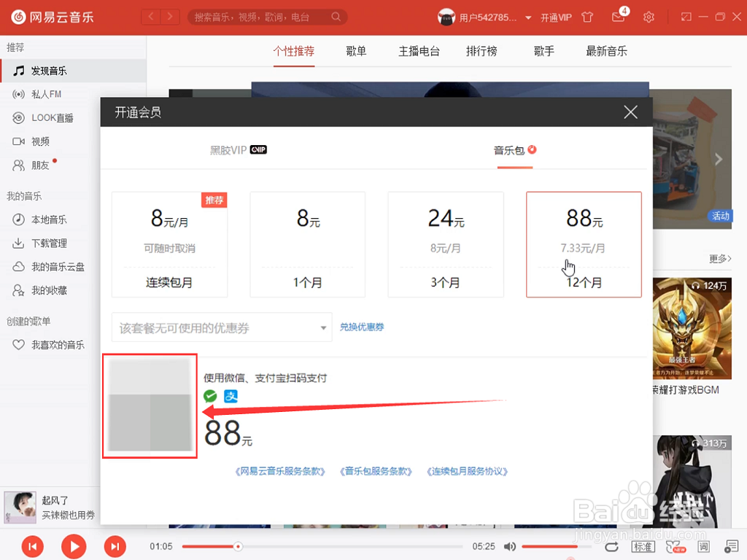The width and height of the screenshot is (747, 560).
Task: Open the playlist queue icon
Action: [732, 546]
